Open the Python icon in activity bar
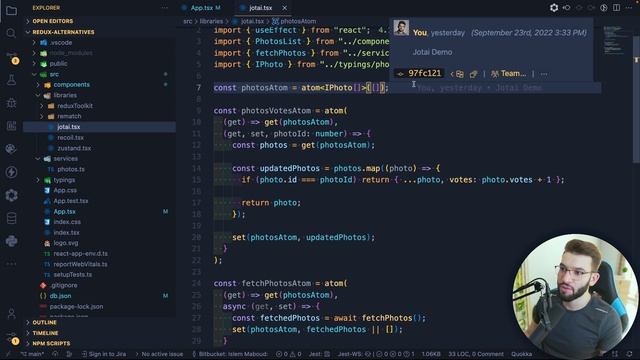This screenshot has width=640, height=360. pyautogui.click(x=11, y=241)
